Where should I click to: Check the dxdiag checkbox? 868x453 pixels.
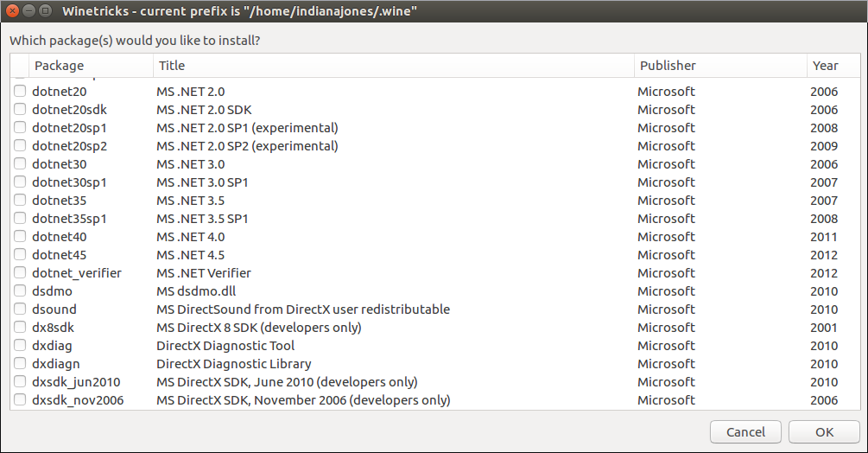[20, 346]
